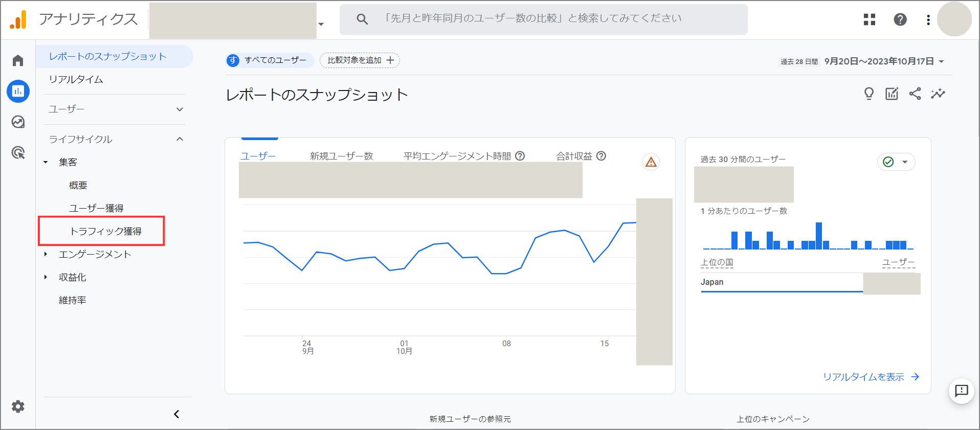Collapse the ライフサイクル section

115,139
